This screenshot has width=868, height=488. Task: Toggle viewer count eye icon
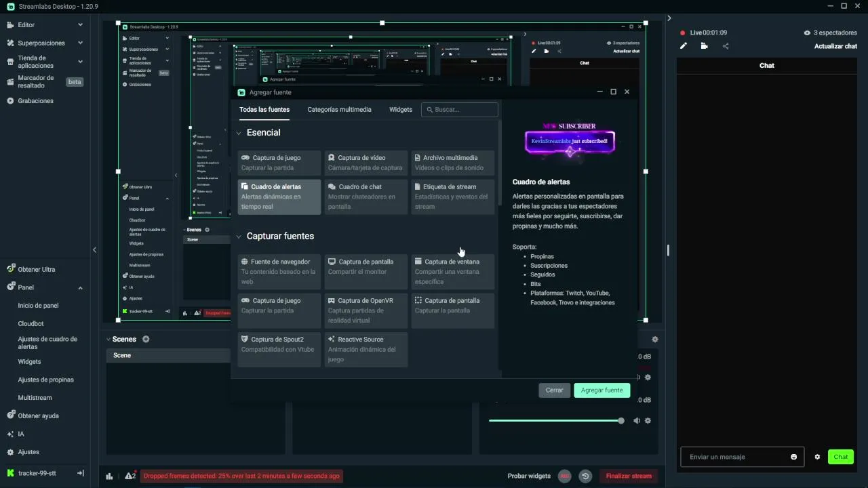(807, 33)
